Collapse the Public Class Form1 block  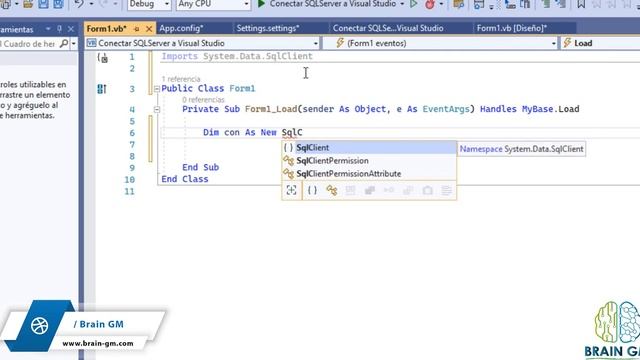pyautogui.click(x=157, y=89)
